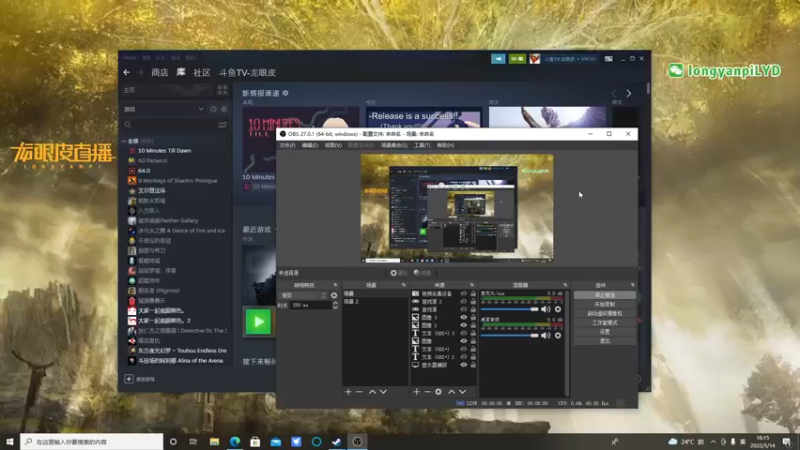Open OBS 设置 button
The image size is (800, 450).
[605, 332]
